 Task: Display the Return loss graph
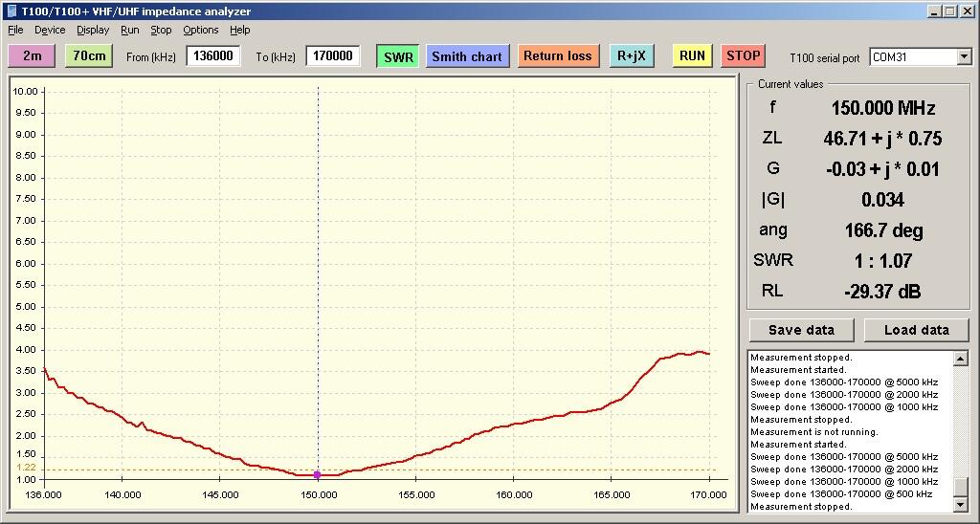tap(557, 55)
